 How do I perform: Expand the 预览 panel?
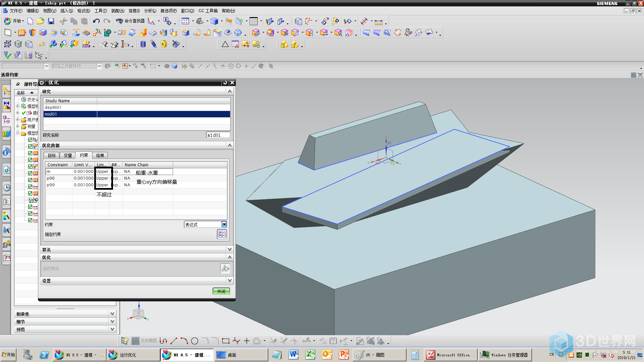pyautogui.click(x=112, y=329)
